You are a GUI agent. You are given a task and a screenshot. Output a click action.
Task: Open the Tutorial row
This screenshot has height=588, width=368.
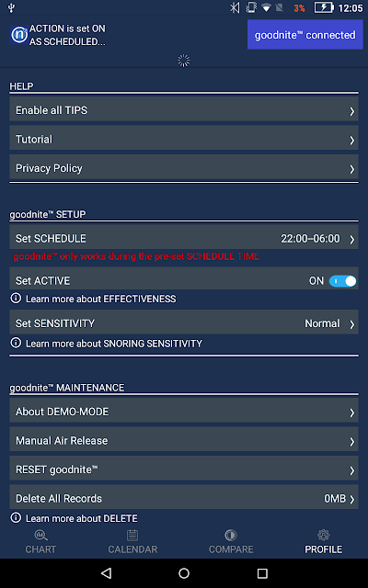pos(184,139)
